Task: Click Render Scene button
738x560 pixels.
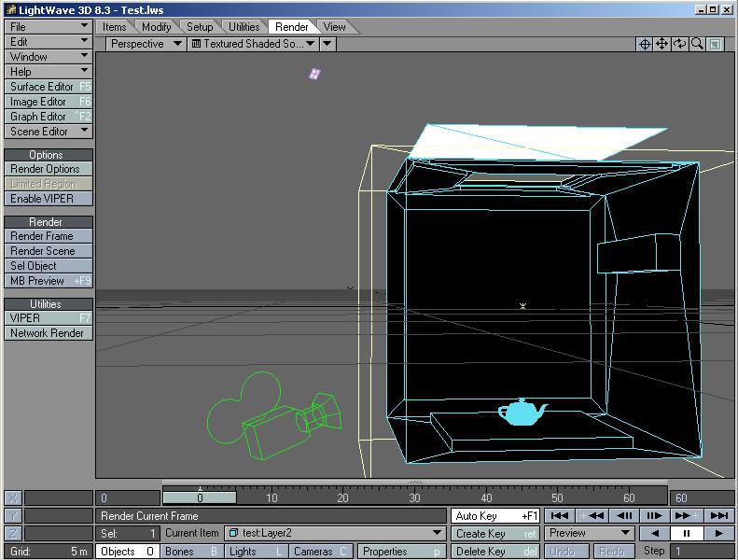Action: pos(49,251)
